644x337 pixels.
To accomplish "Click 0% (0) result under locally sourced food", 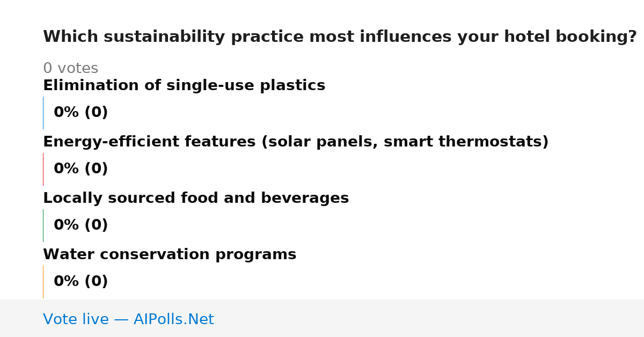I will [81, 225].
